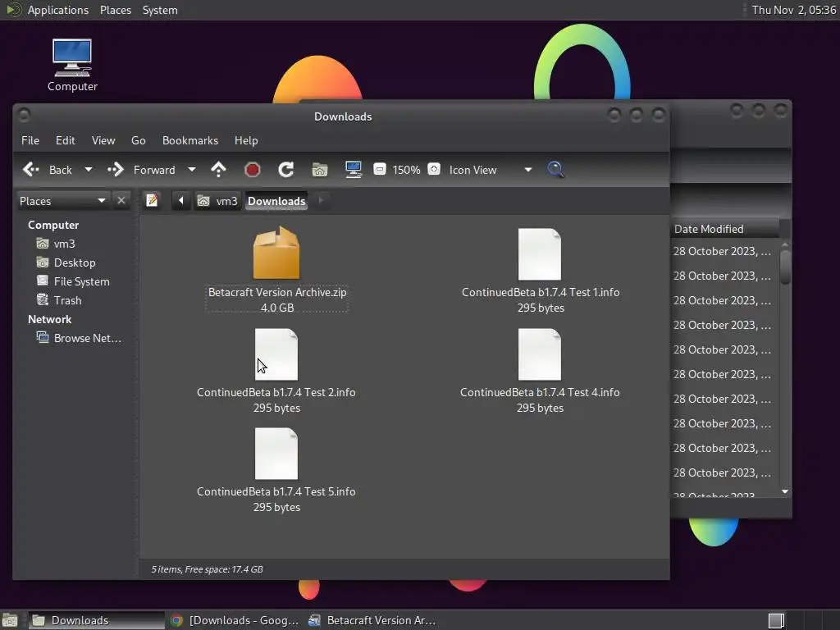The width and height of the screenshot is (840, 630).
Task: Select the Downloads path bar button
Action: click(276, 201)
